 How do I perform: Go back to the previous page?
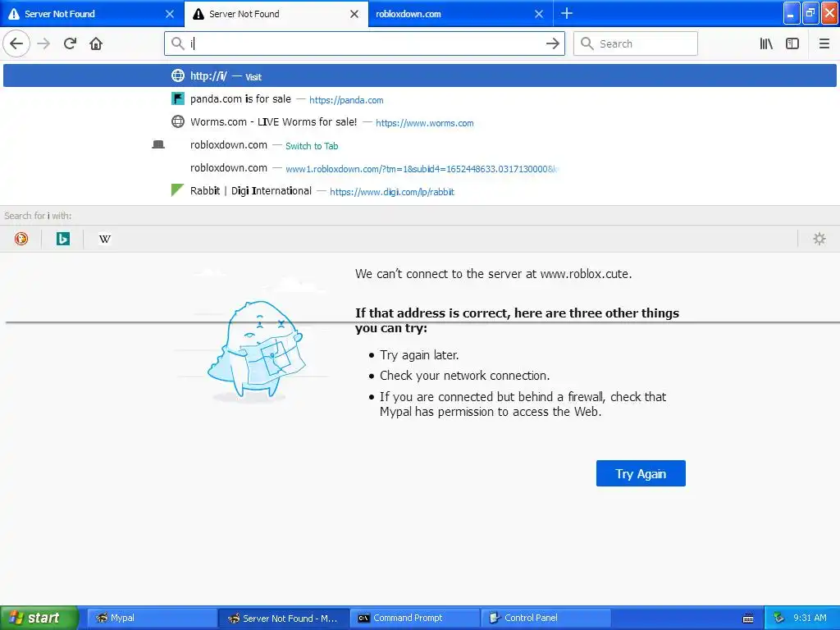click(16, 43)
